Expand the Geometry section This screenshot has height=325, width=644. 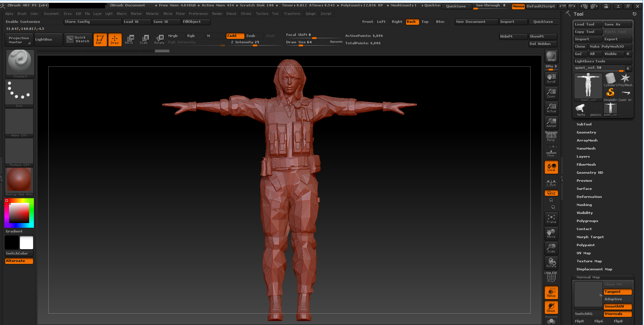pos(586,132)
